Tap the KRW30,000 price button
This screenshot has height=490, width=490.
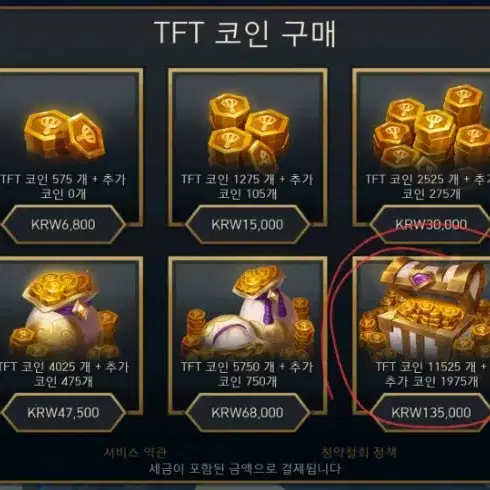(x=430, y=224)
